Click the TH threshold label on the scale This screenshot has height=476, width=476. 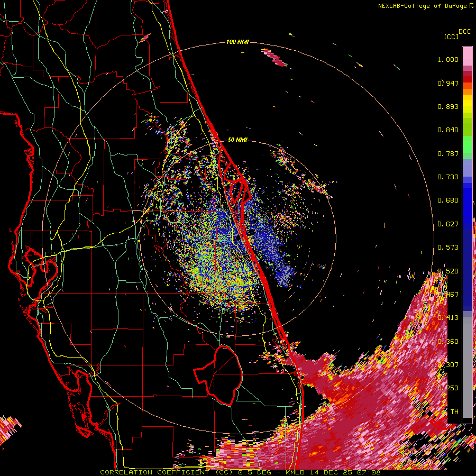454,412
